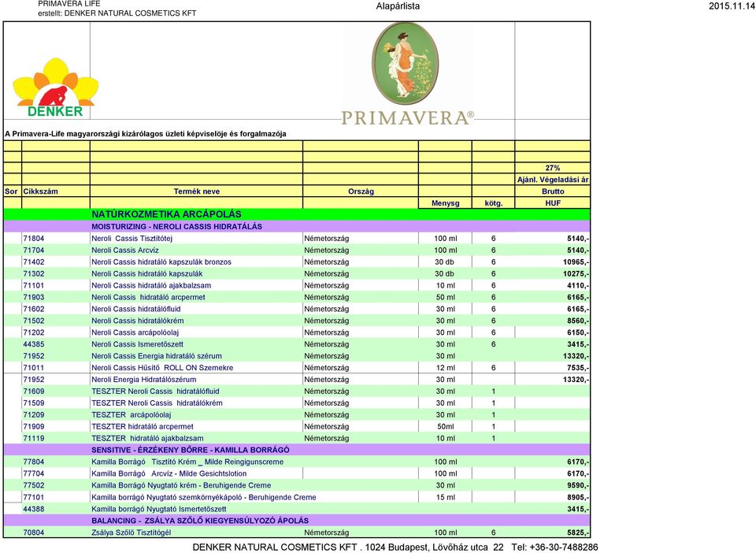
Task: Click the 'Termék neve' column header
Action: (x=196, y=191)
